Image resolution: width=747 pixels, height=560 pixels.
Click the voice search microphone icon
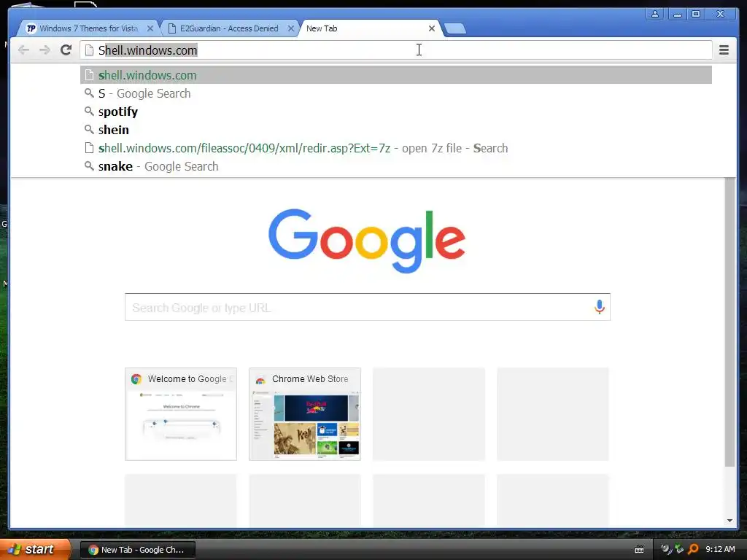(600, 307)
